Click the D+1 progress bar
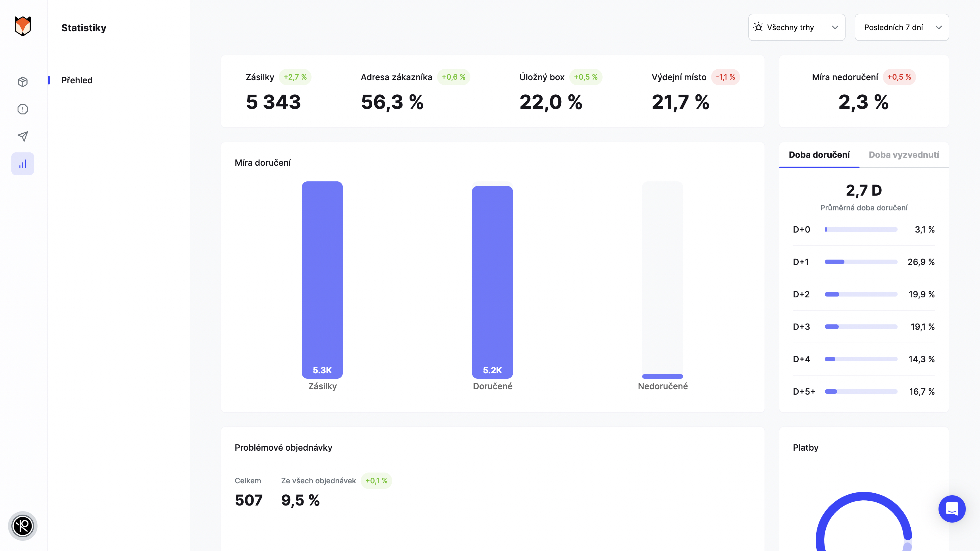The width and height of the screenshot is (980, 551). point(861,262)
